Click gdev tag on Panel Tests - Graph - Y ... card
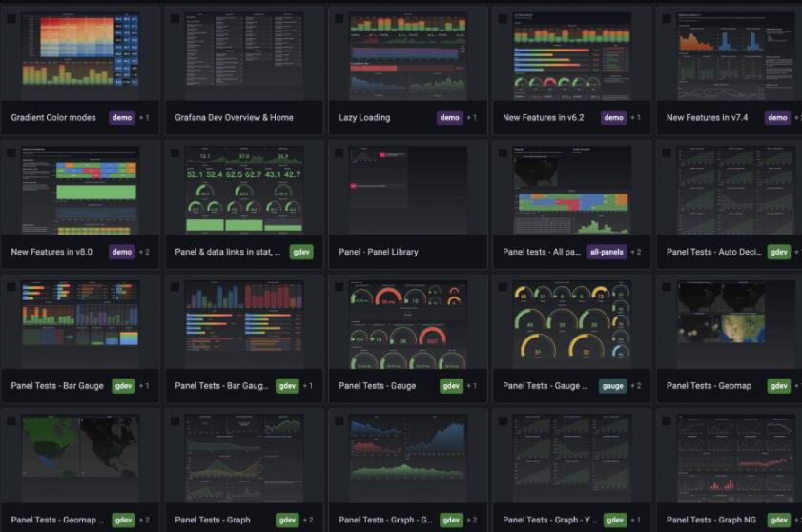This screenshot has width=802, height=532. click(615, 520)
